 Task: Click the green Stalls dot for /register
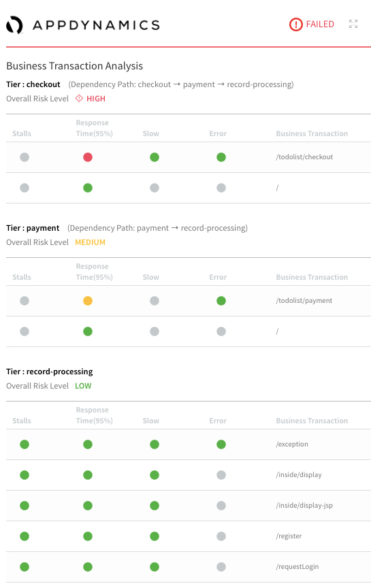click(x=25, y=536)
